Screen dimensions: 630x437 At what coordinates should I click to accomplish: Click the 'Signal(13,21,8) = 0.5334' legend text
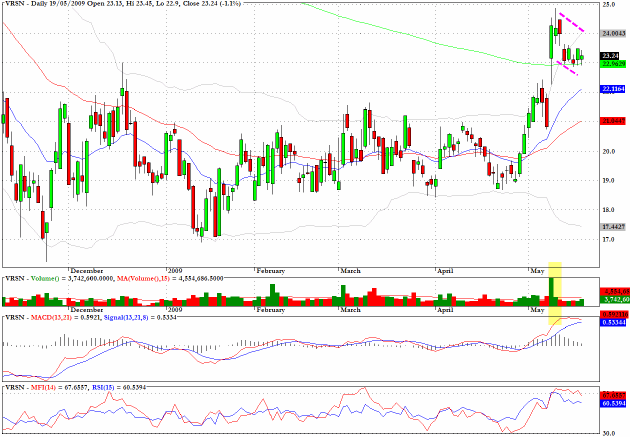tap(140, 317)
